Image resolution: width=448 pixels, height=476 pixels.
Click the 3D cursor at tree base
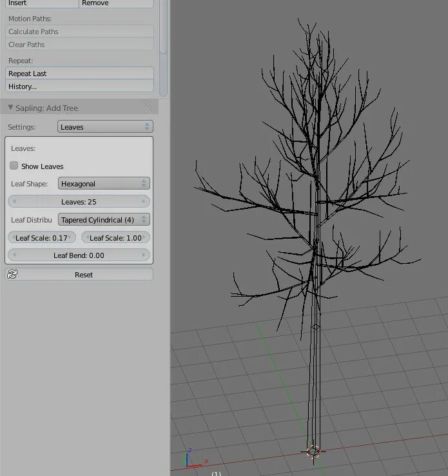(313, 451)
